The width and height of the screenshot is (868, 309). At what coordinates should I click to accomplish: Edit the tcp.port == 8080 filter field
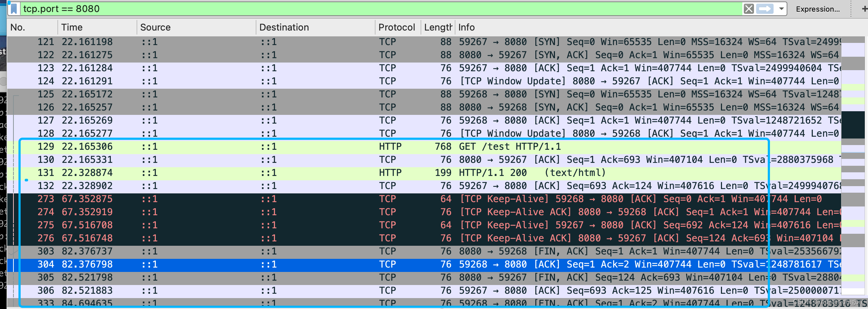(381, 9)
